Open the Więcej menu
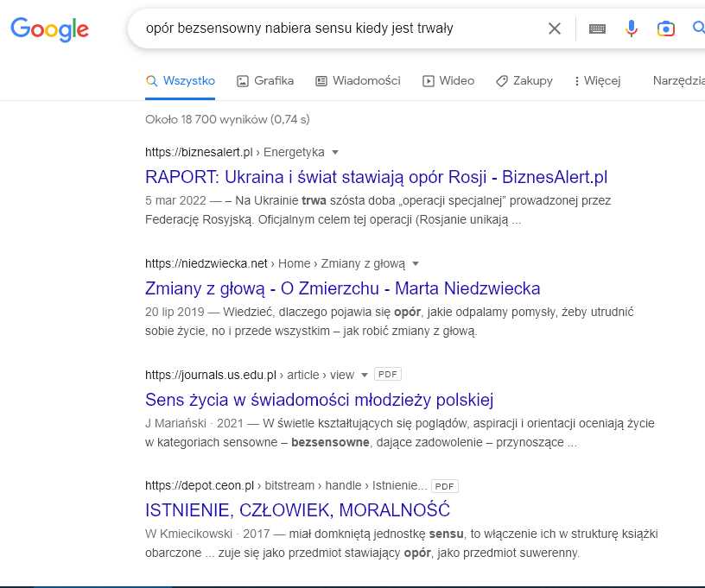The image size is (705, 588). 598,81
